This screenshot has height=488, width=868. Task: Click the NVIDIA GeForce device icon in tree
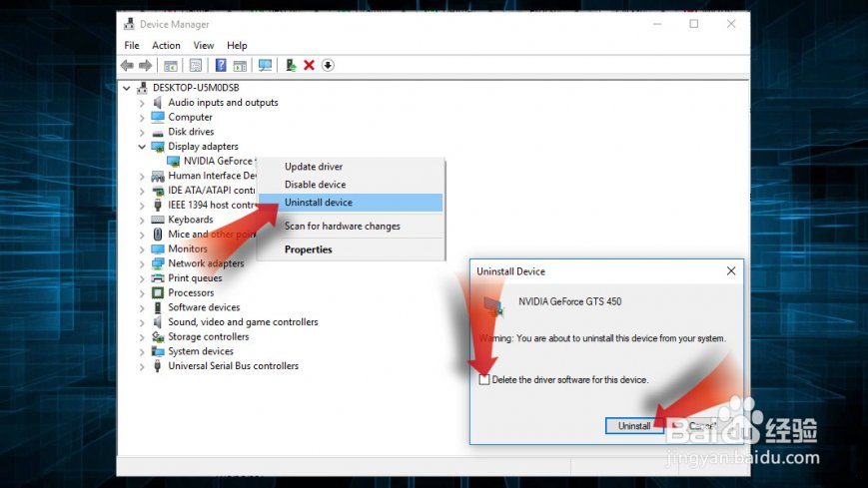point(173,161)
